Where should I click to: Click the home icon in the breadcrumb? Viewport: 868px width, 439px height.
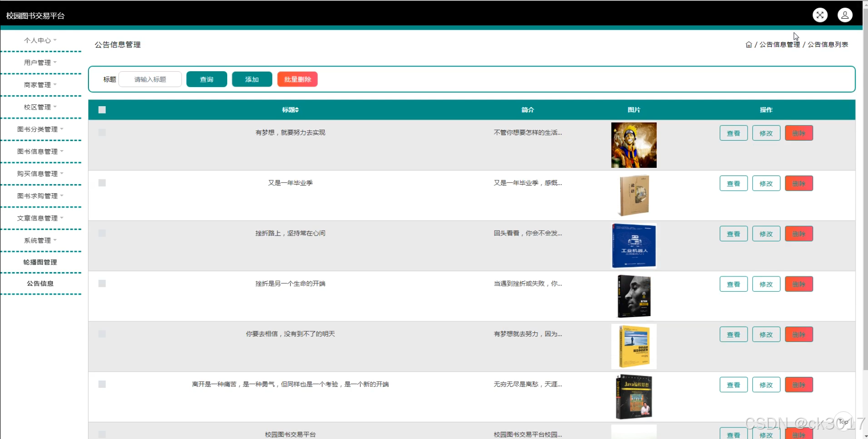[x=748, y=44]
